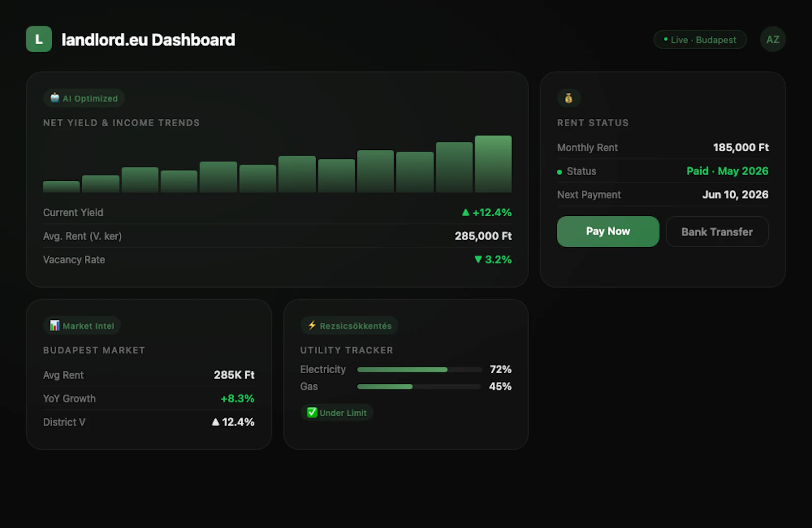This screenshot has height=528, width=812.
Task: Click the 185,000 Ft value
Action: pyautogui.click(x=741, y=147)
